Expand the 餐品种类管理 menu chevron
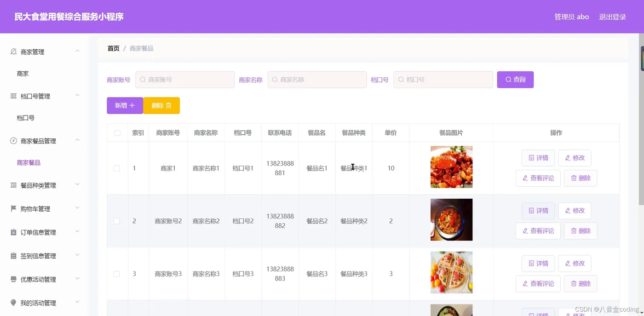The image size is (644, 316). click(77, 184)
